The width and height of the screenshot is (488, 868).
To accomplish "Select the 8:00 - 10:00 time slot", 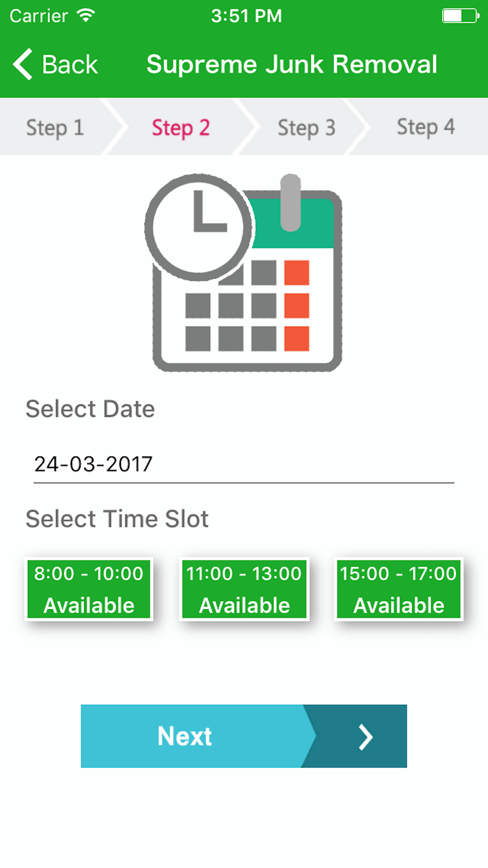I will click(x=89, y=589).
